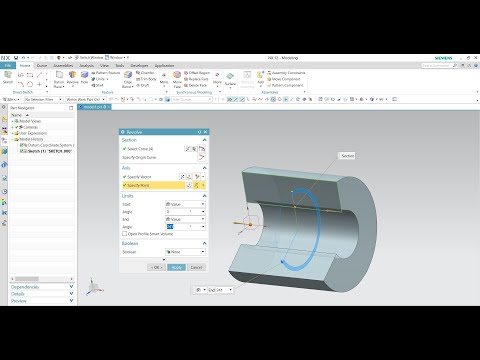Select the Pattern Component command
Screen dimensions: 480x360
coord(285,85)
